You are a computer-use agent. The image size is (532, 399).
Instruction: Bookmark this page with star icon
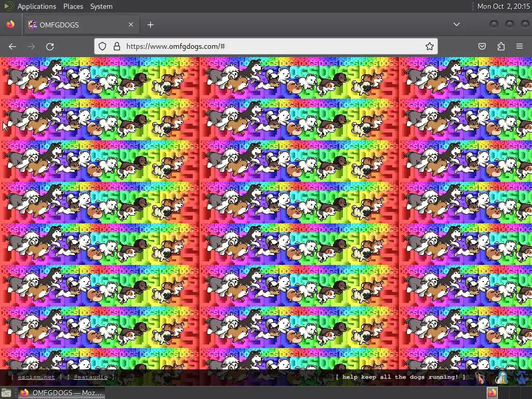[x=430, y=46]
